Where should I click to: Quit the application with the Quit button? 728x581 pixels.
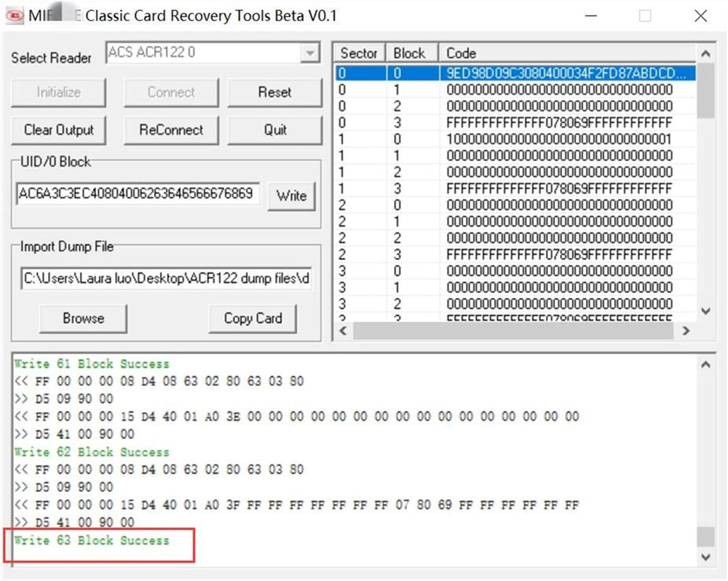[x=274, y=130]
